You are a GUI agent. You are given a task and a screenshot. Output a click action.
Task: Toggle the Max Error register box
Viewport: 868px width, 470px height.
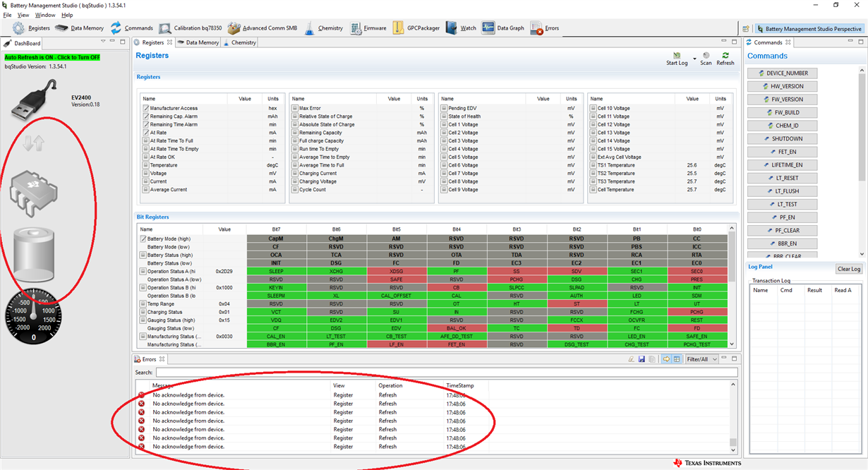(x=294, y=108)
